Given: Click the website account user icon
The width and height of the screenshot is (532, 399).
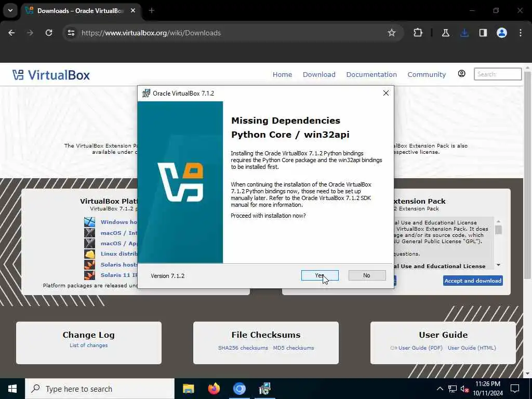Looking at the screenshot, I should tap(461, 74).
